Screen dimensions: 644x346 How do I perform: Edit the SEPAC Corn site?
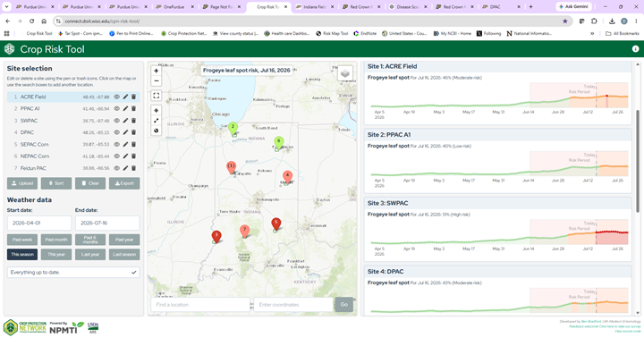(125, 145)
